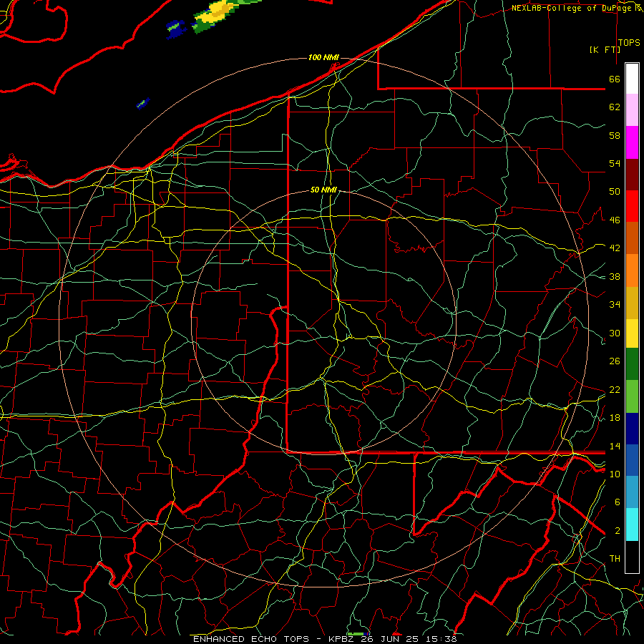Click the small isolated blue echo over the lake
This screenshot has height=644, width=644.
coord(143,104)
